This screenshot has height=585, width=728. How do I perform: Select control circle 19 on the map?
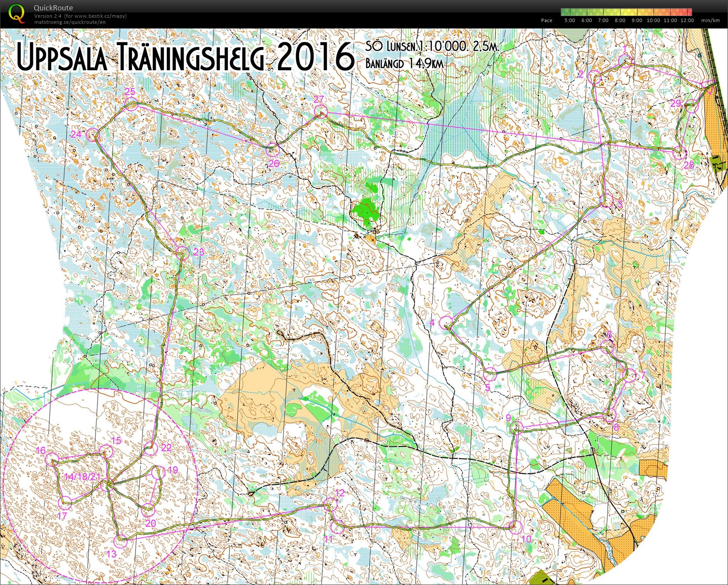(159, 472)
